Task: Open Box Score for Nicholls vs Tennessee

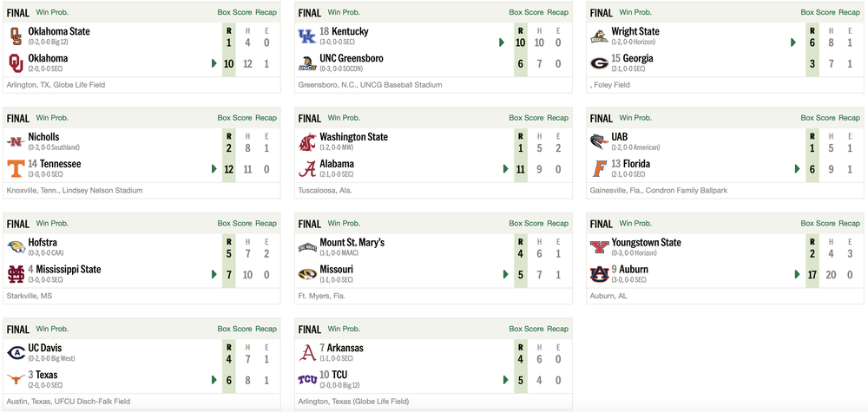Action: (x=234, y=118)
